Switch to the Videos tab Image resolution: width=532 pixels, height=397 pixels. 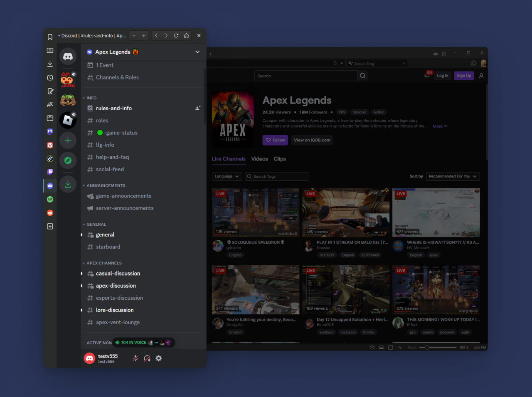pos(259,159)
